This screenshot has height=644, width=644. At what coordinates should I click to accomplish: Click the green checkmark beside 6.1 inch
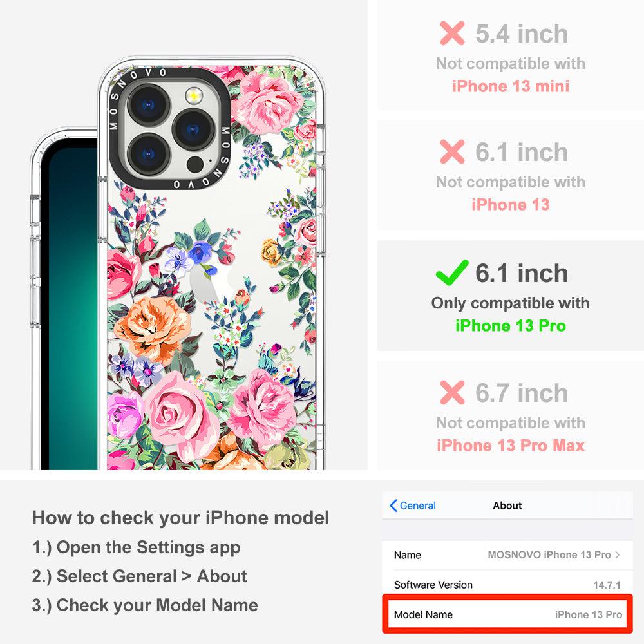452,272
